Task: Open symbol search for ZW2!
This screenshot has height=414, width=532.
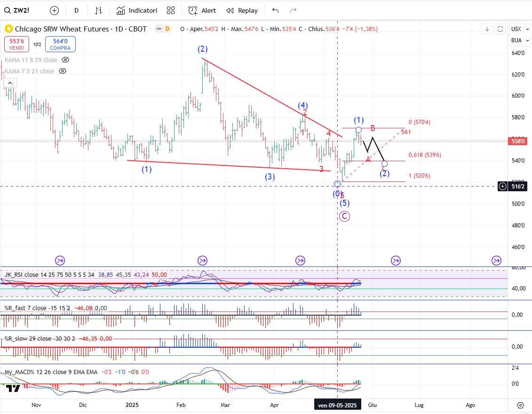Action: pyautogui.click(x=17, y=10)
